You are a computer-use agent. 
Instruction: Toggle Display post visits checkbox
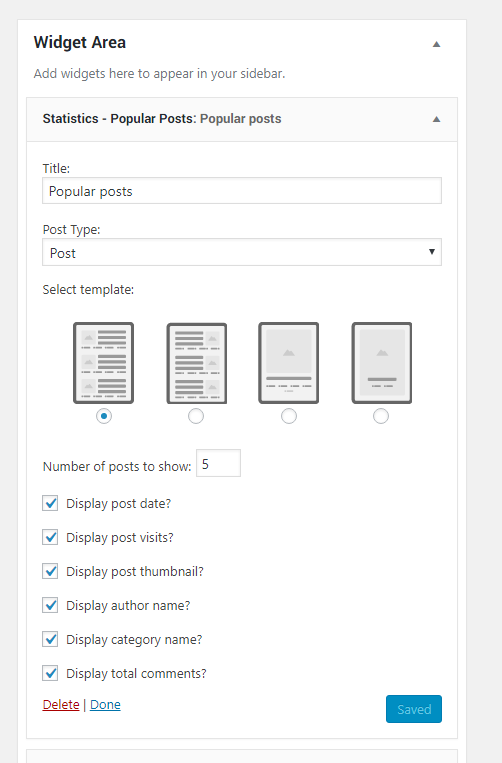coord(50,537)
